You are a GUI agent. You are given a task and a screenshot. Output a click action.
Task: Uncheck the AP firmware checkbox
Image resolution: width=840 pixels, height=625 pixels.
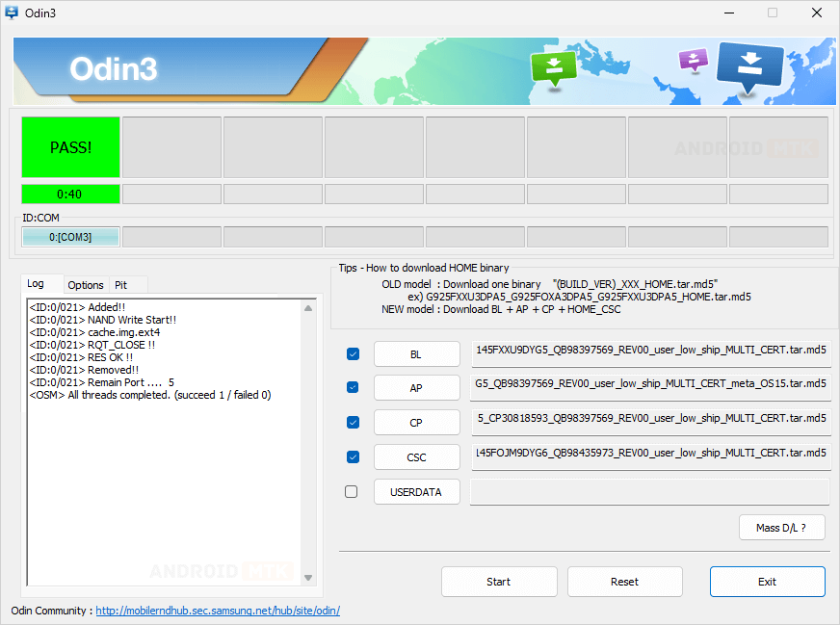[x=353, y=387]
